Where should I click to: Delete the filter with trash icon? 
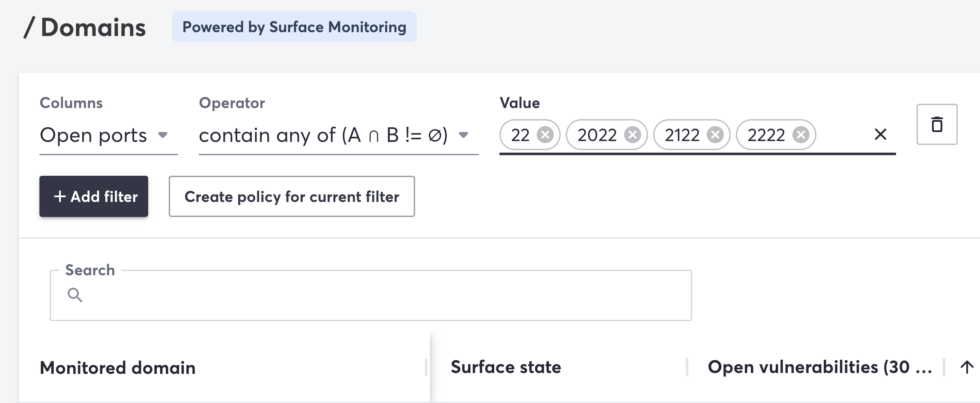(937, 124)
